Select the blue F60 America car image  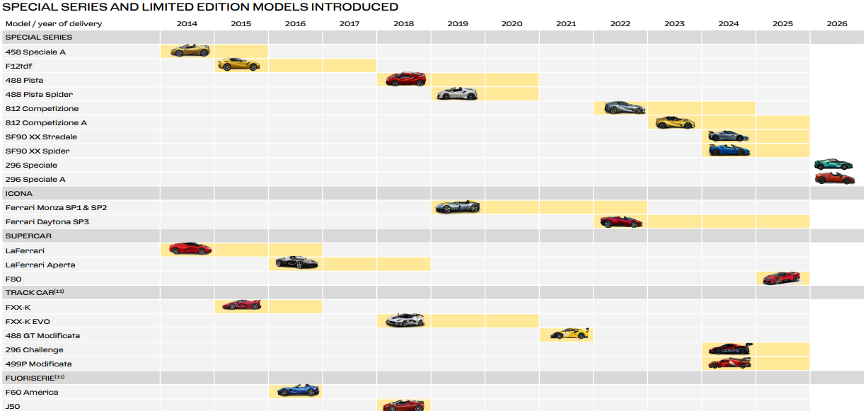[299, 391]
